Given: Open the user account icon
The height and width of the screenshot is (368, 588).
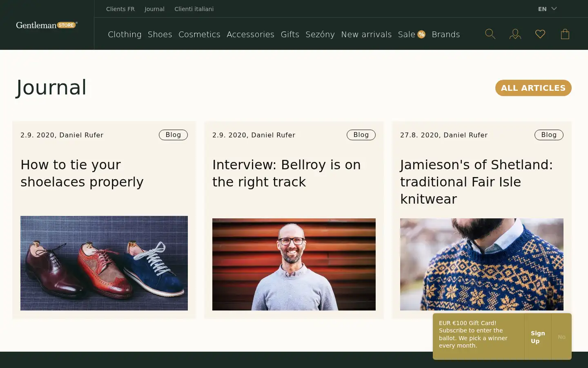Looking at the screenshot, I should [x=515, y=34].
